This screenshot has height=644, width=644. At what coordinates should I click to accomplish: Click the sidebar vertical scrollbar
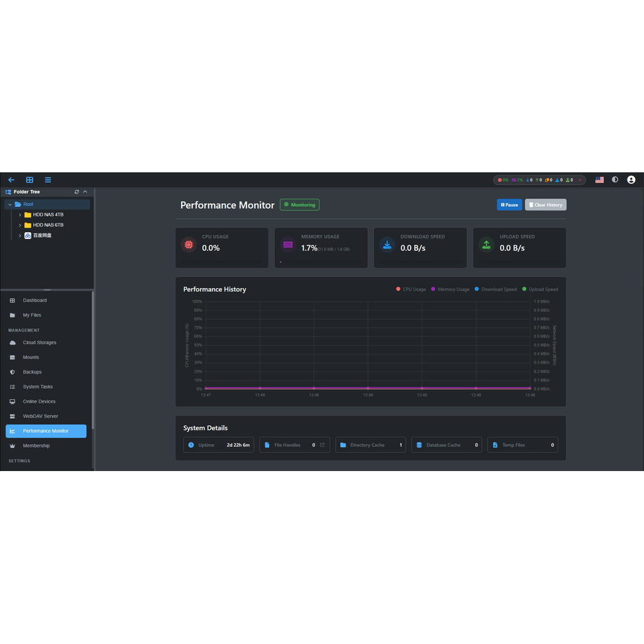[x=93, y=360]
